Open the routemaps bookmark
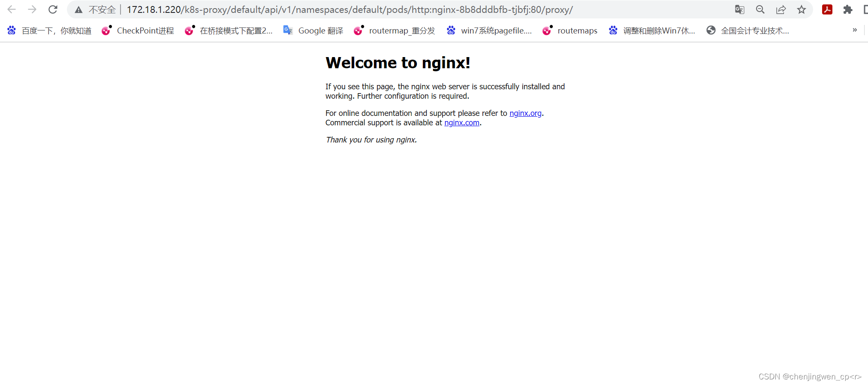 pyautogui.click(x=570, y=30)
